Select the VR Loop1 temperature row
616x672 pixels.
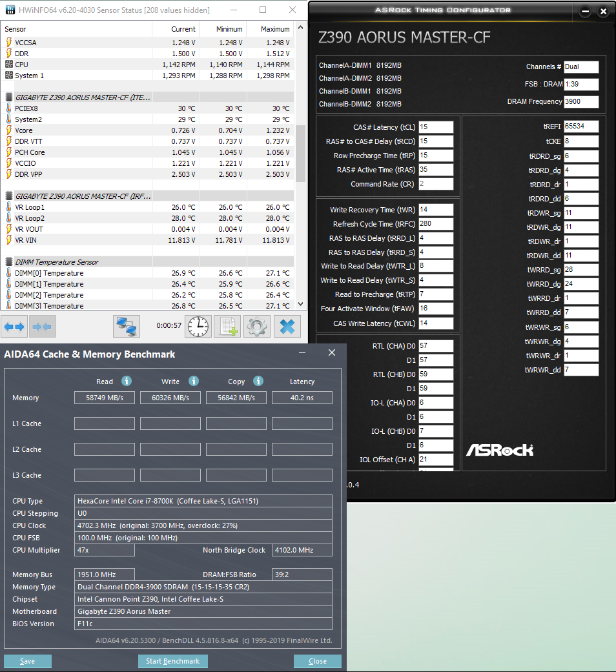tap(147, 207)
